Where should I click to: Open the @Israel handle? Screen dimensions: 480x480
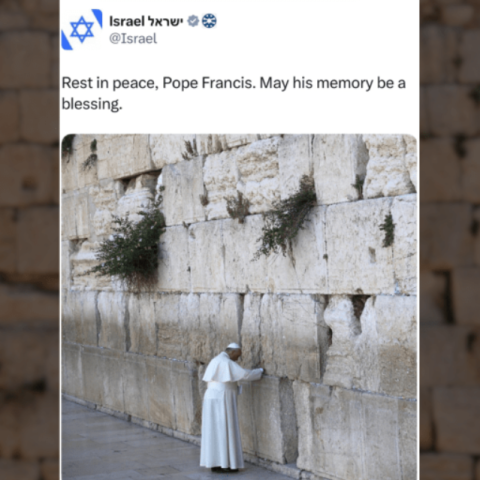point(133,39)
